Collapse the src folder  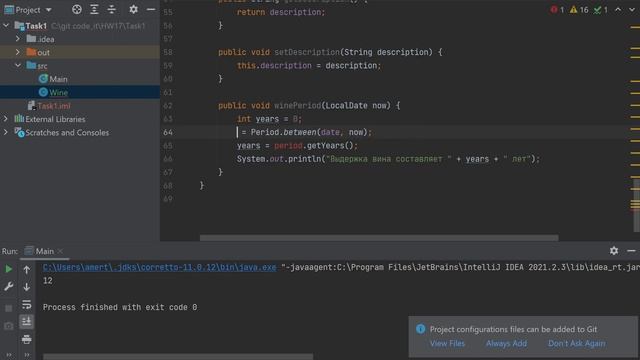click(18, 65)
